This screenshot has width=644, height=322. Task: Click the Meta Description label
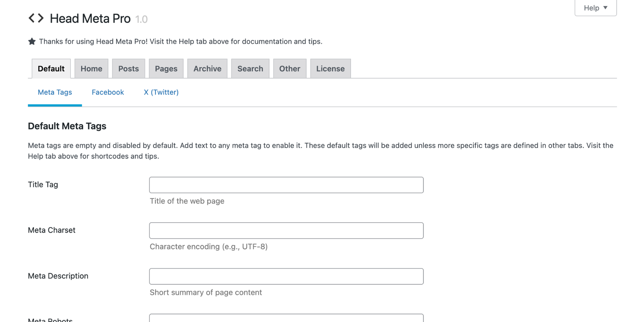pos(58,276)
